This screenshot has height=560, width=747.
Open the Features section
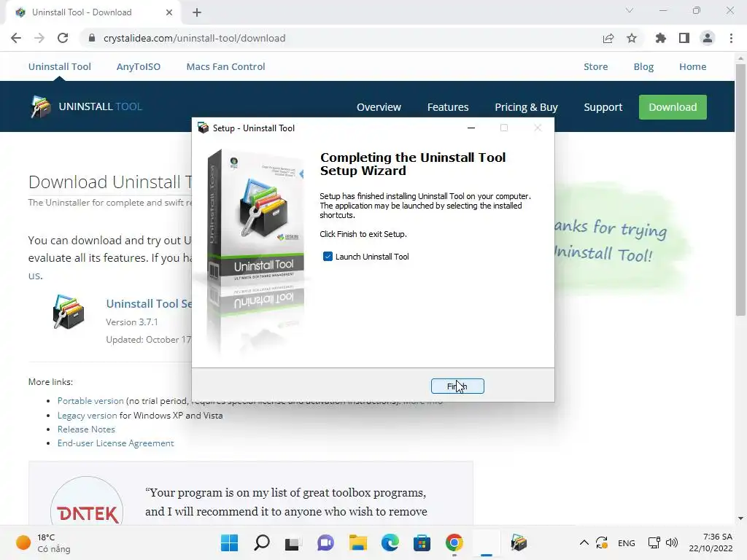pos(448,107)
